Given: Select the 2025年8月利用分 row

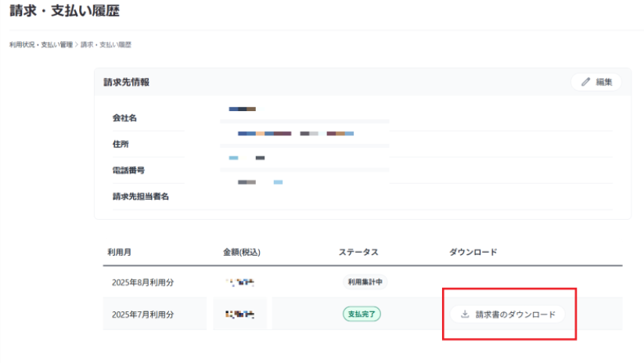Looking at the screenshot, I should coord(142,282).
